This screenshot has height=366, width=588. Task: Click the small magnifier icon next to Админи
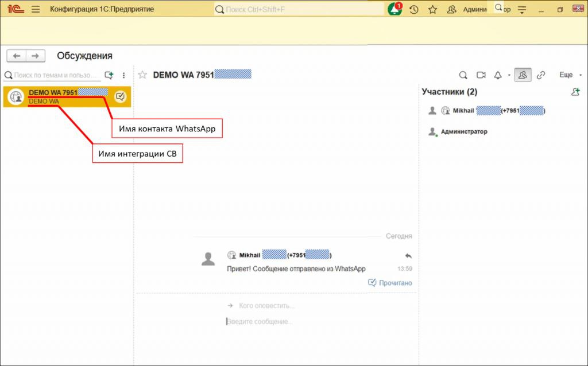[498, 7]
